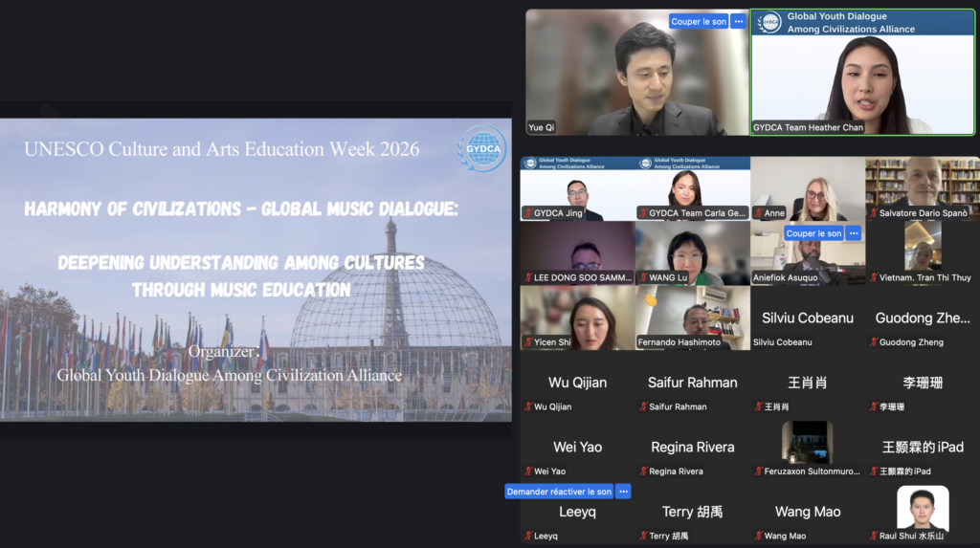Open more options menu on Yue Qi's video
Image resolution: width=980 pixels, height=548 pixels.
coord(739,21)
